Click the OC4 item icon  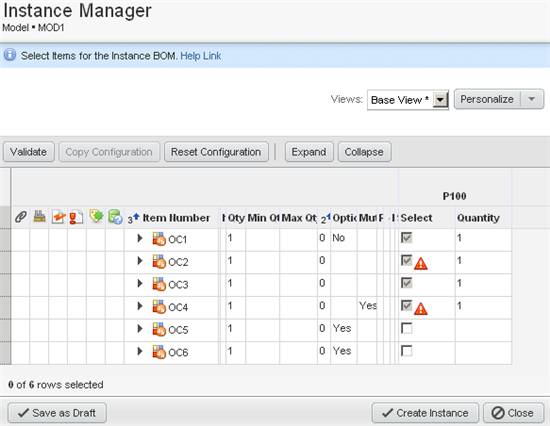click(159, 307)
